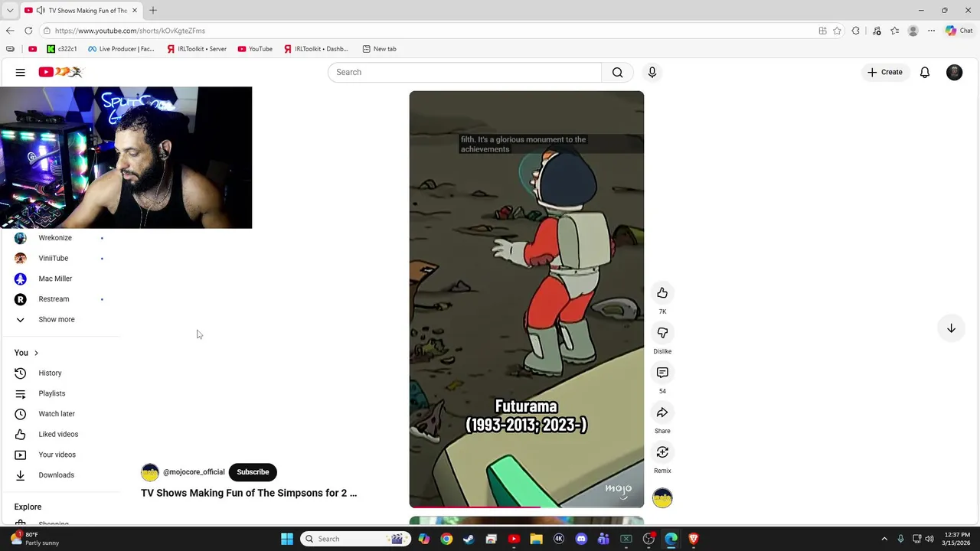Expand the You section chevron
Viewport: 980px width, 551px height.
[x=36, y=353]
